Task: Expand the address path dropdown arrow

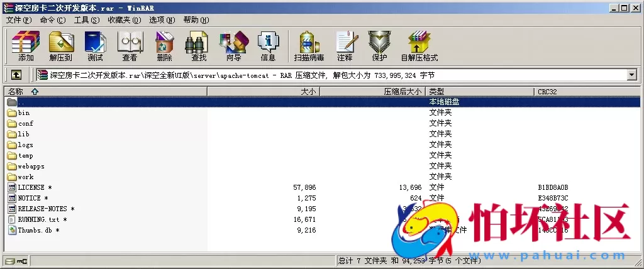Action: point(631,75)
